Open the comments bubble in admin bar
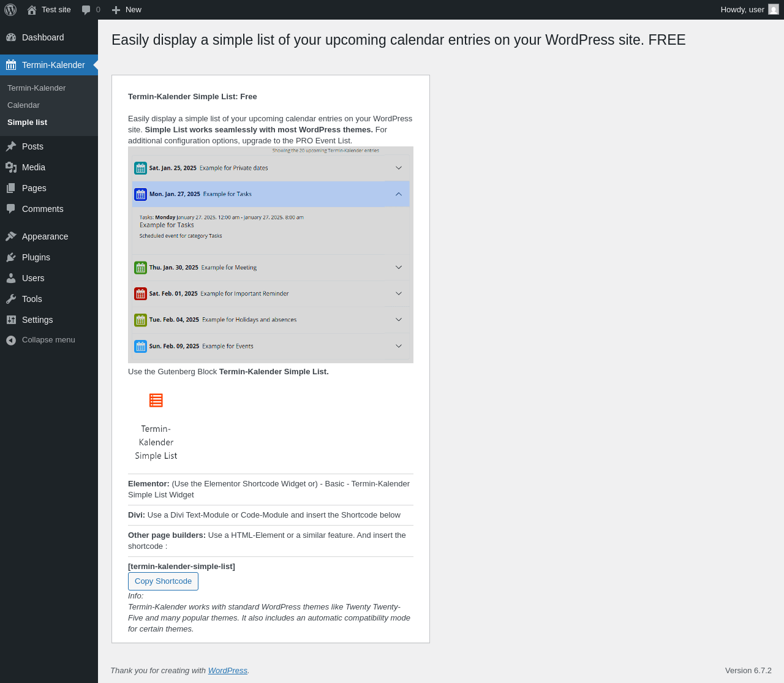The height and width of the screenshot is (683, 784). 86,10
